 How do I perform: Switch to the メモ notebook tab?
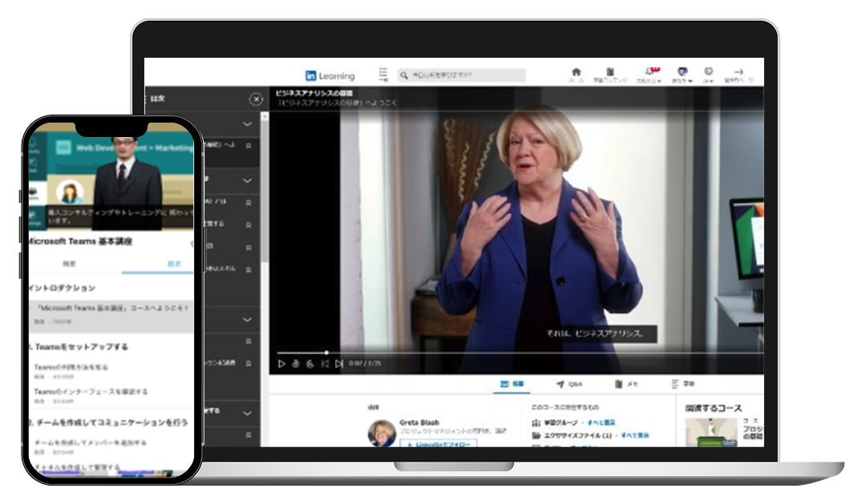click(x=626, y=385)
